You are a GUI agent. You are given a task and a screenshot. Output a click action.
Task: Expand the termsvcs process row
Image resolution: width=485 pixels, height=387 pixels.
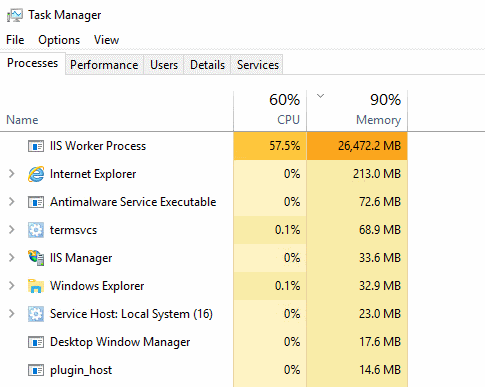click(12, 230)
